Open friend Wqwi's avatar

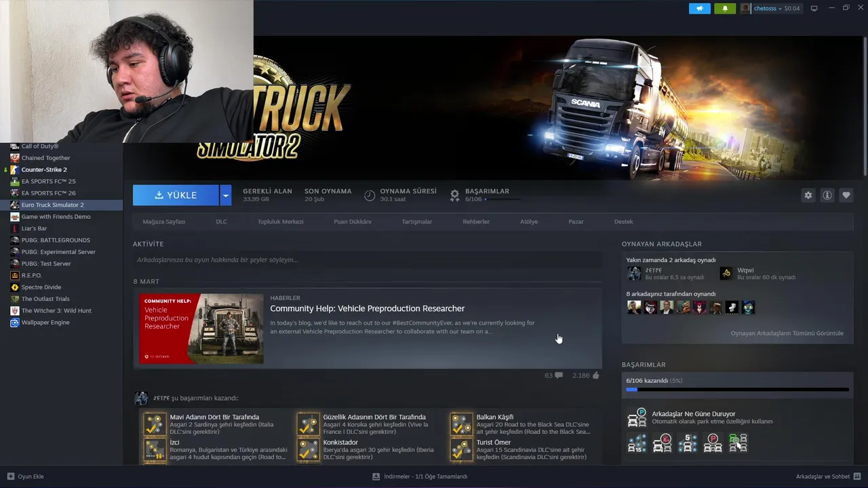726,273
